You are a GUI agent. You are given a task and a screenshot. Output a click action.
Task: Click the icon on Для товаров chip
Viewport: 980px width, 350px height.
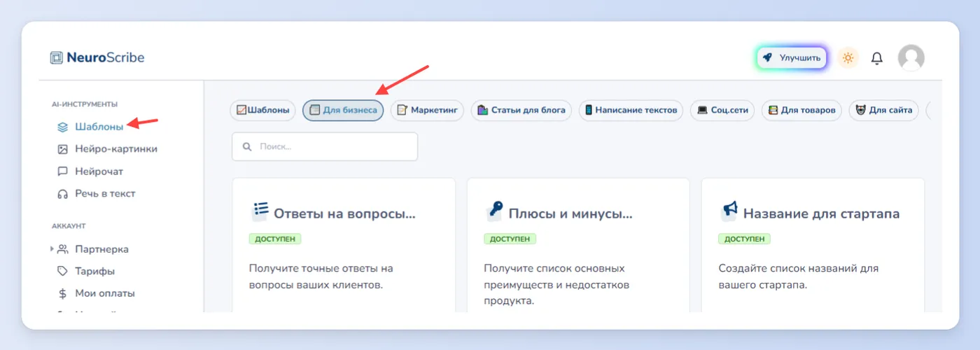[x=773, y=111]
